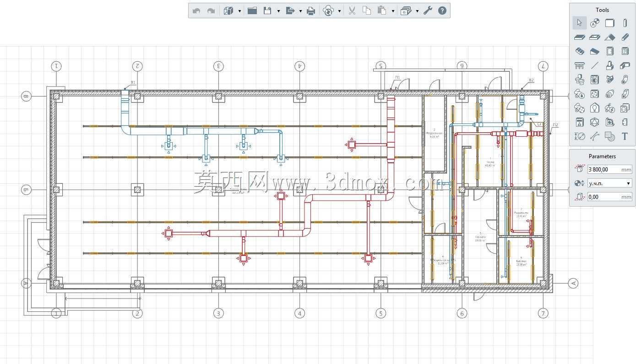Open the у.ч.п. level dropdown
636x364 pixels.
tap(609, 183)
